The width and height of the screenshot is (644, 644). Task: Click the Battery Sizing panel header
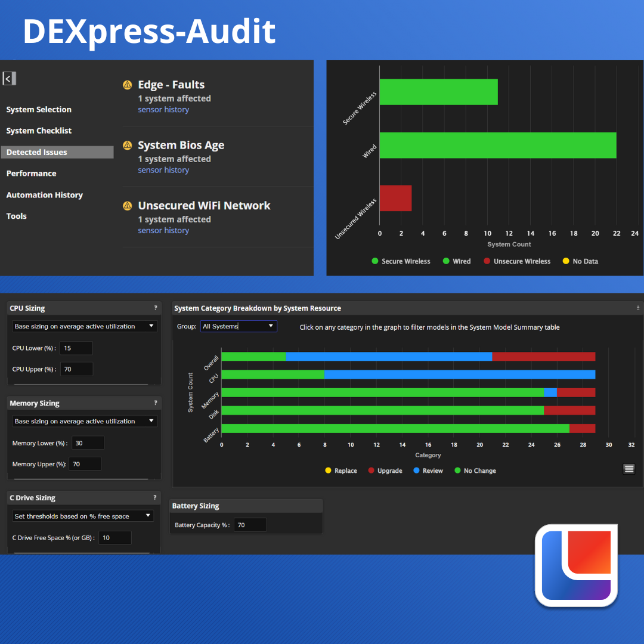click(x=246, y=506)
